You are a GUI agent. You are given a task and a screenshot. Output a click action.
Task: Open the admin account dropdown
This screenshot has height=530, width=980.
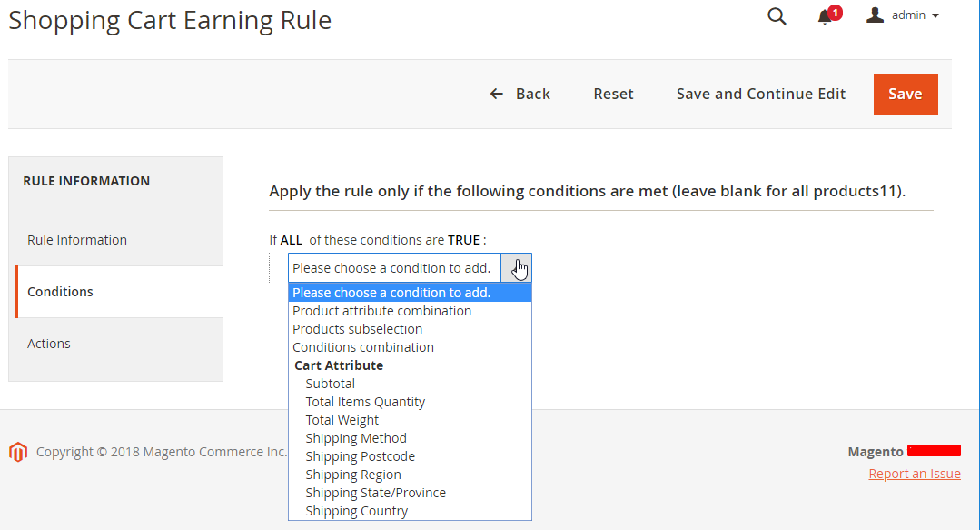point(914,15)
